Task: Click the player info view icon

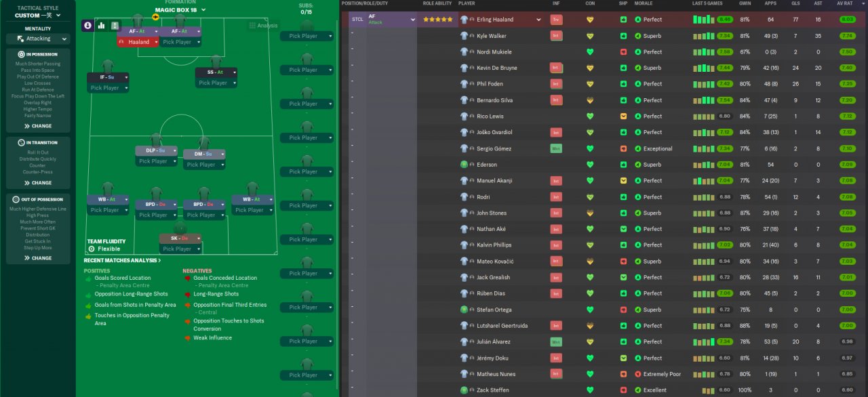Action: pyautogui.click(x=88, y=25)
